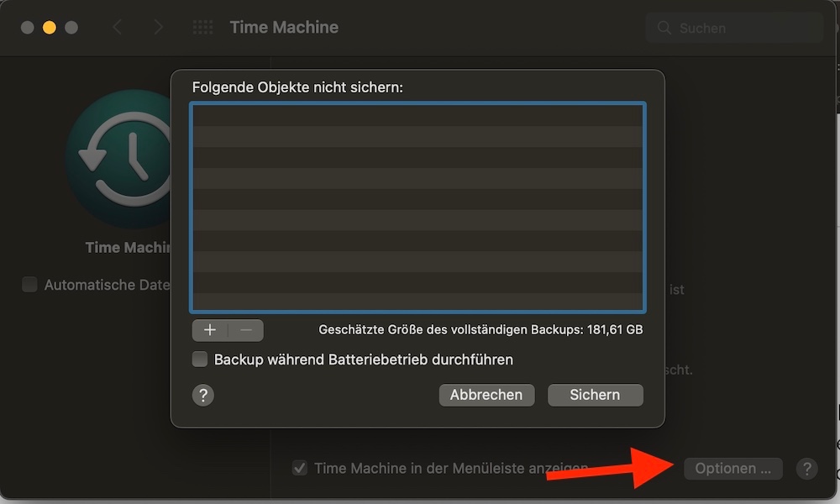The height and width of the screenshot is (504, 840).
Task: Click the forward arrow in the title bar
Action: click(158, 27)
